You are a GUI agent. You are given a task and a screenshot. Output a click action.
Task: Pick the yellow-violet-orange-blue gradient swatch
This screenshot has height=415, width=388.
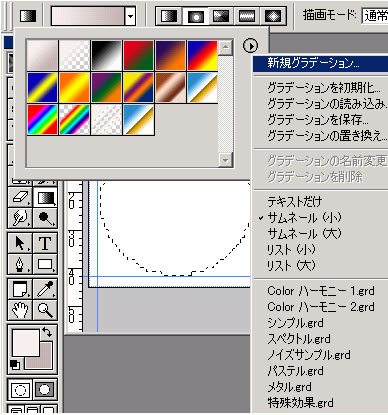[138, 87]
